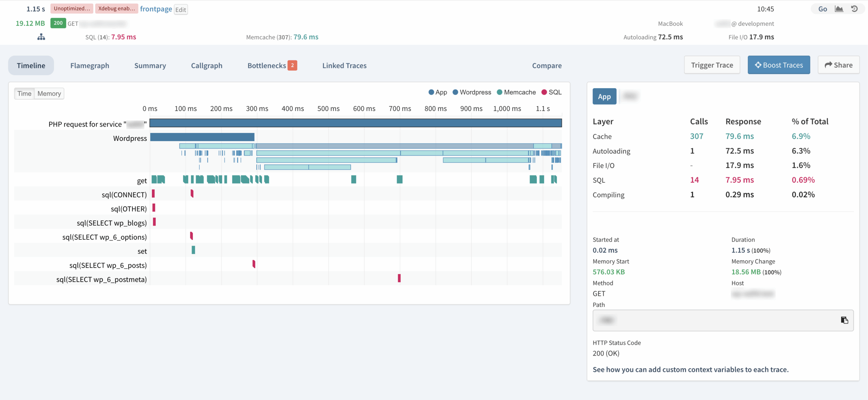Open the custom context variables link
The image size is (868, 400).
coord(690,369)
